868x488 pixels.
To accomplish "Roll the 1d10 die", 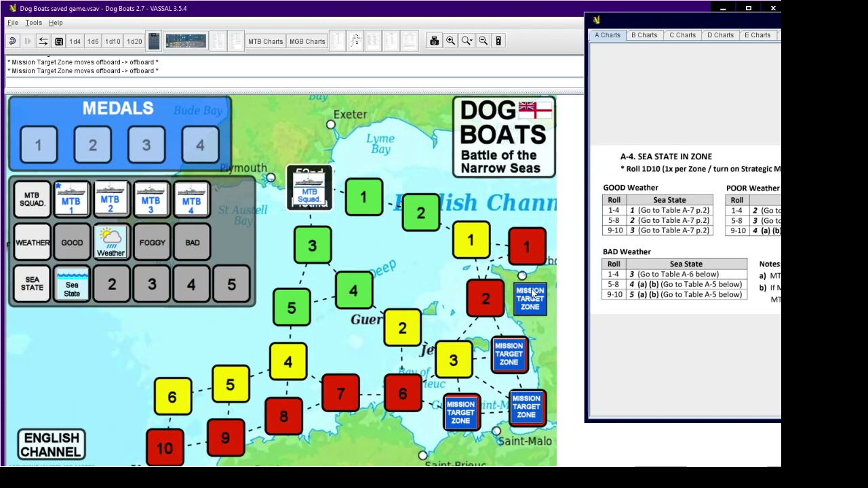I will pyautogui.click(x=113, y=41).
